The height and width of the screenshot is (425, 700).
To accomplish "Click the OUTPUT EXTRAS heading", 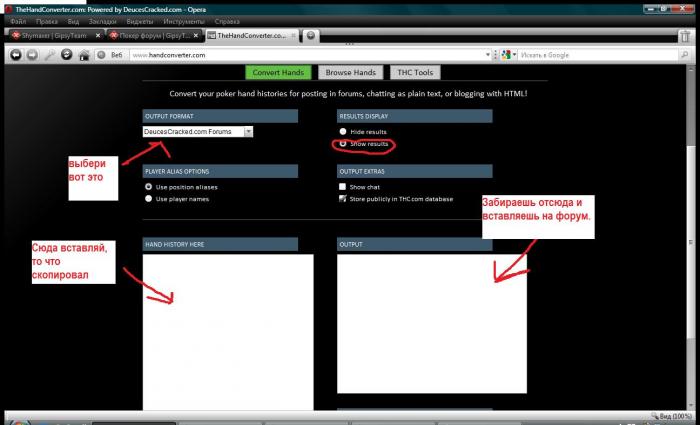I will [x=415, y=171].
